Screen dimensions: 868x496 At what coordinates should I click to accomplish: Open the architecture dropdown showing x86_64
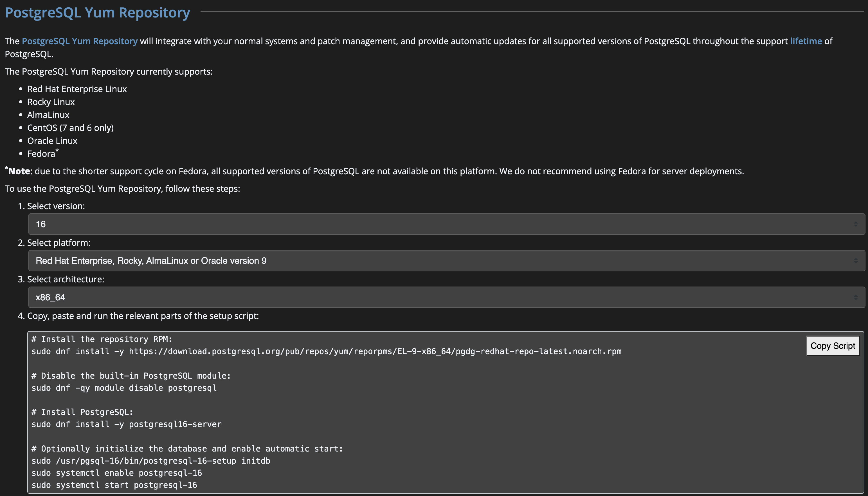click(442, 297)
